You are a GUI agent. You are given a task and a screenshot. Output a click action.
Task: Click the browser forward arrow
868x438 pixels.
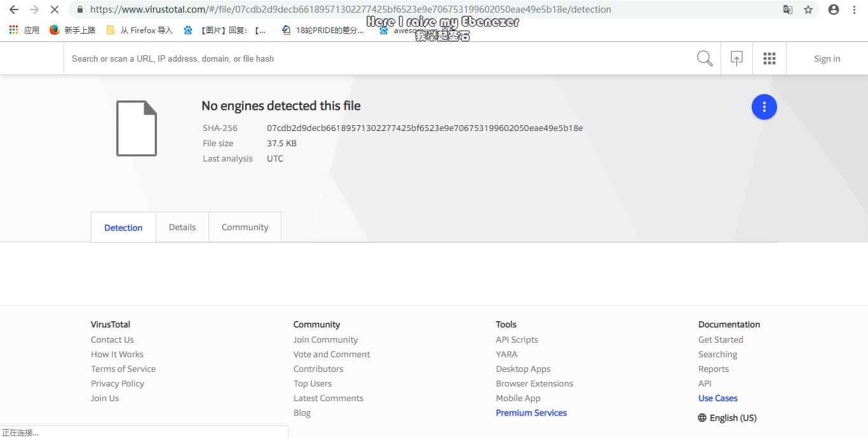(x=34, y=10)
